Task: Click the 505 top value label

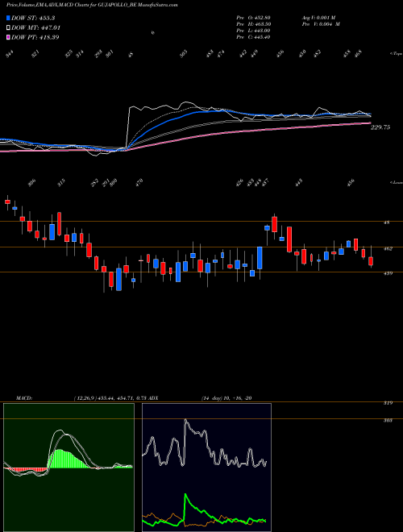Action: (184, 54)
